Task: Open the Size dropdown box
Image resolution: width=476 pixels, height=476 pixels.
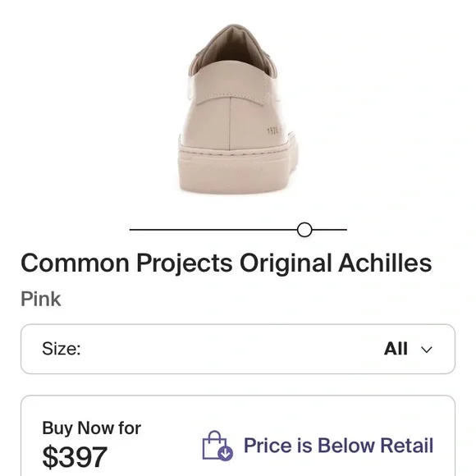Action: tap(238, 349)
